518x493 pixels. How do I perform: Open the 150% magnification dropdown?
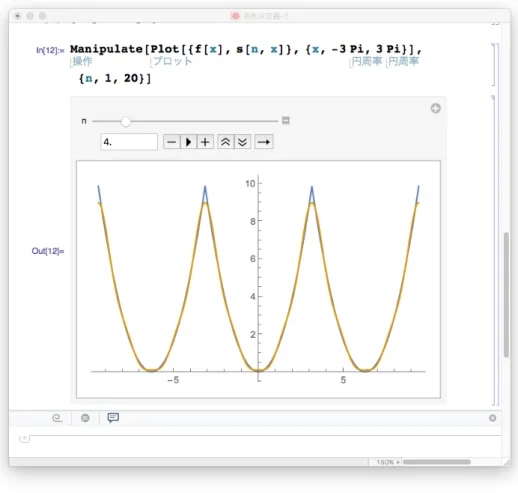point(388,462)
